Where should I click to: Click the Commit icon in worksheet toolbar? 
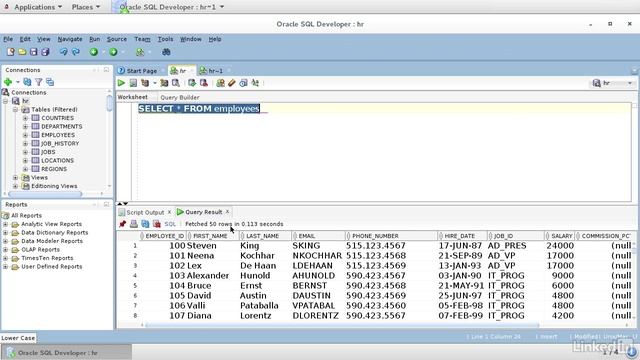pos(192,83)
